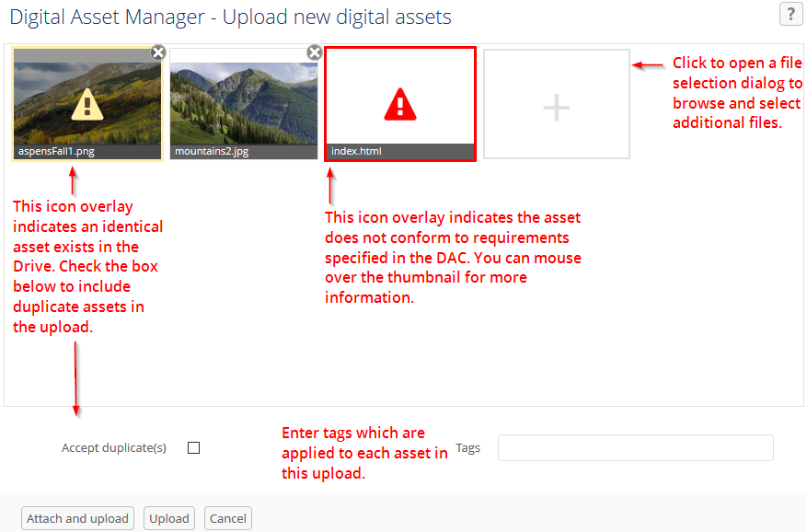Remove mountains2.jpg using its X icon

314,52
